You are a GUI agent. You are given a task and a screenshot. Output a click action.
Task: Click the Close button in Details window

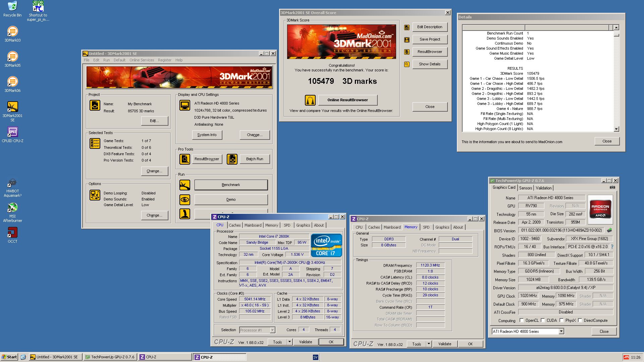click(x=607, y=141)
